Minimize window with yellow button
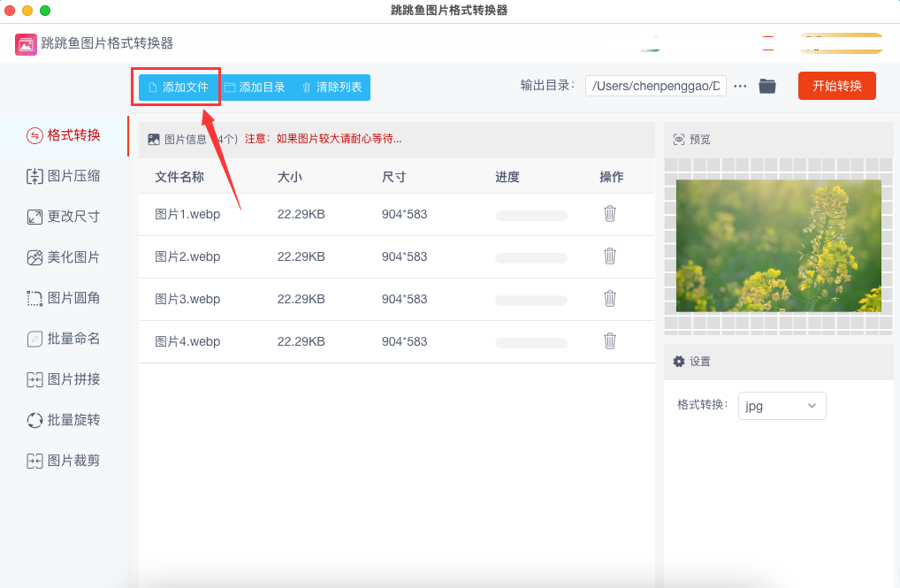Screen dimensions: 900x588 pos(27,11)
